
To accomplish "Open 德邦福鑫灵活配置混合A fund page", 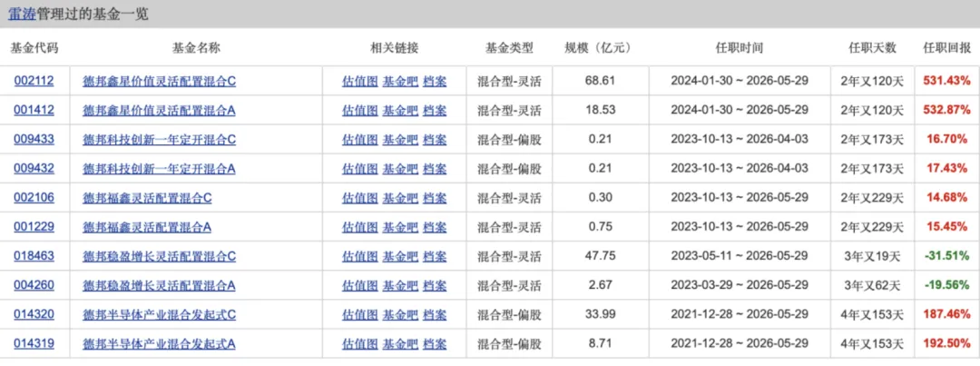I will point(147,226).
